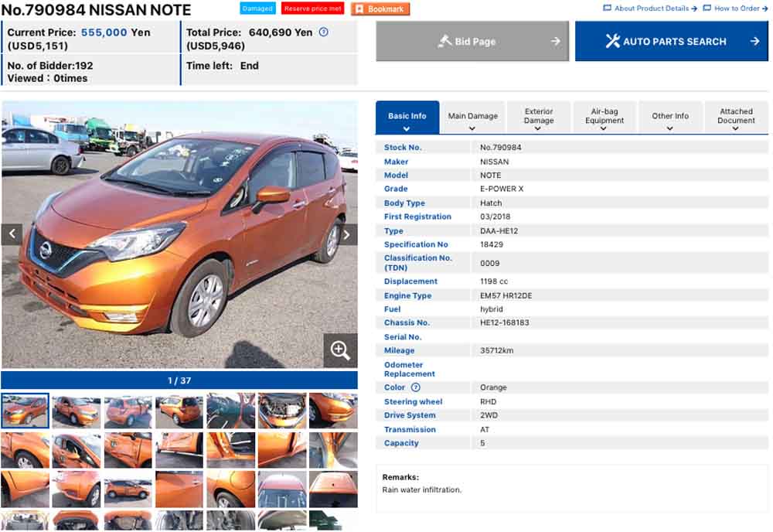Select last thumbnail in third row
The image size is (773, 532).
tap(333, 489)
